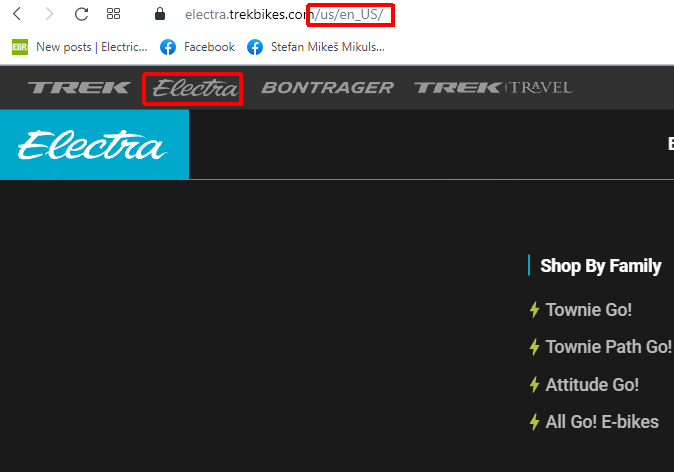Select the Attitude Go! link
The width and height of the screenshot is (674, 472).
[x=592, y=385]
